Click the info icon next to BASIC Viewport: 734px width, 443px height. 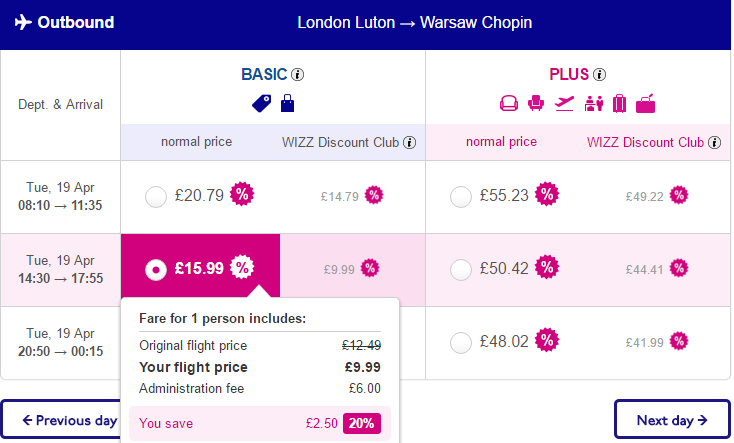(297, 74)
